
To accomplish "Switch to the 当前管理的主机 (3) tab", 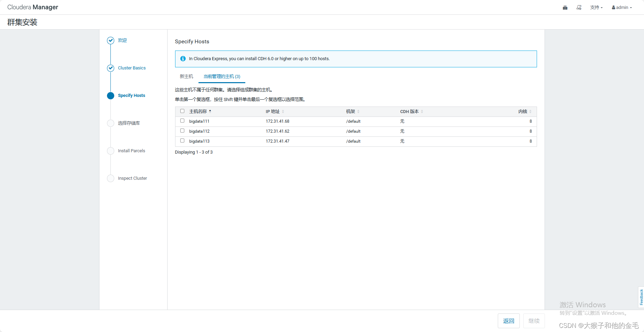I will (222, 76).
